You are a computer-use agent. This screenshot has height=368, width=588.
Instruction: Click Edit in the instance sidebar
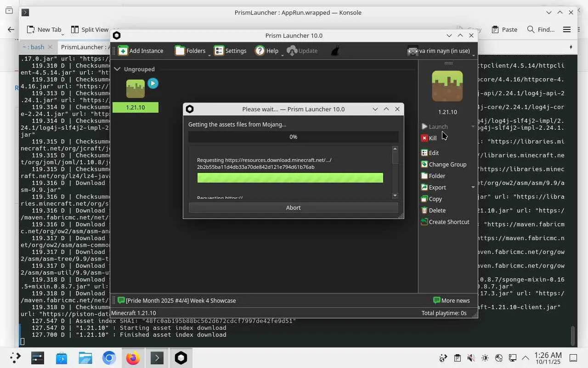pyautogui.click(x=430, y=153)
